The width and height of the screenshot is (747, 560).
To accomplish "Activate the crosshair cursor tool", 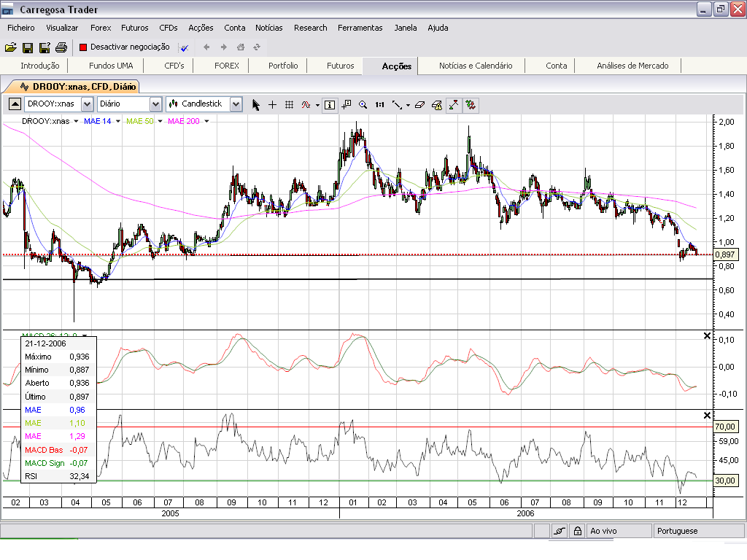I will (x=273, y=104).
